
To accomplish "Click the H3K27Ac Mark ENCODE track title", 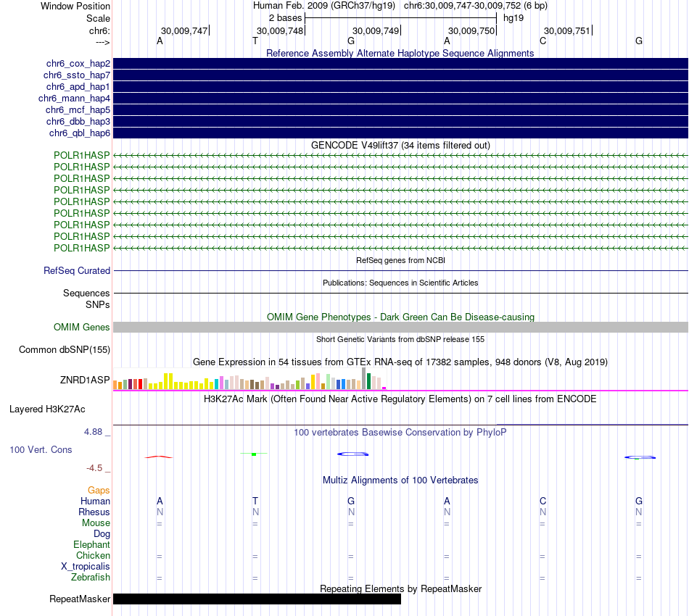I will [400, 399].
